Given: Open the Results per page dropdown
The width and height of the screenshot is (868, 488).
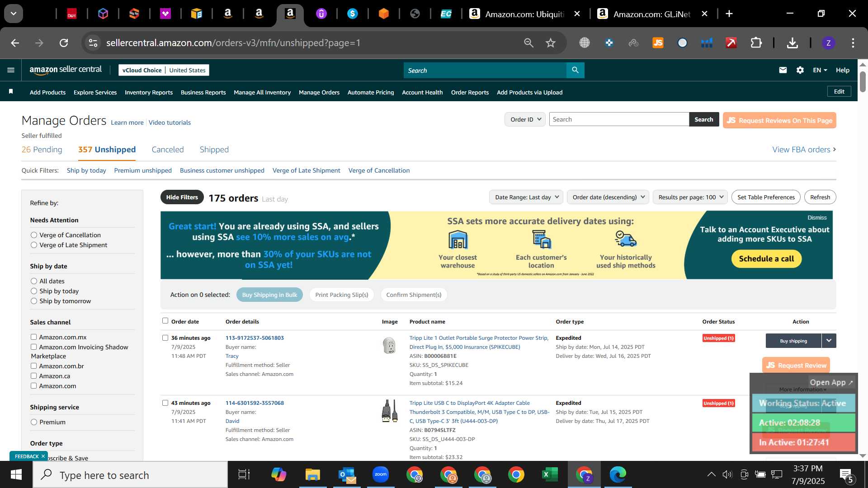Looking at the screenshot, I should coord(690,197).
